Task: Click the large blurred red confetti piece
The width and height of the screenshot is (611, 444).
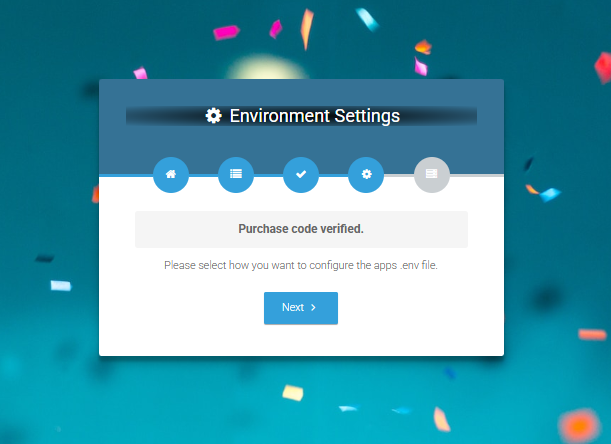Action: coord(578,424)
